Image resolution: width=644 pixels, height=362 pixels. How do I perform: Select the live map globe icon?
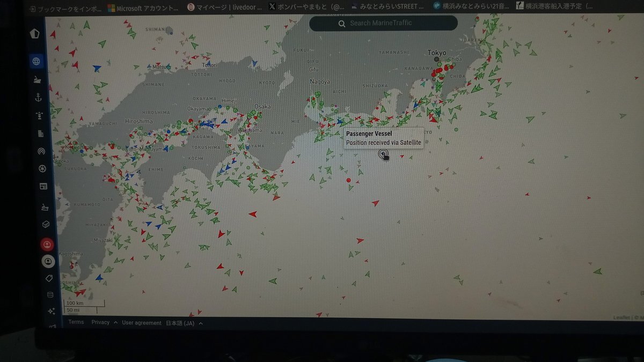coord(37,61)
